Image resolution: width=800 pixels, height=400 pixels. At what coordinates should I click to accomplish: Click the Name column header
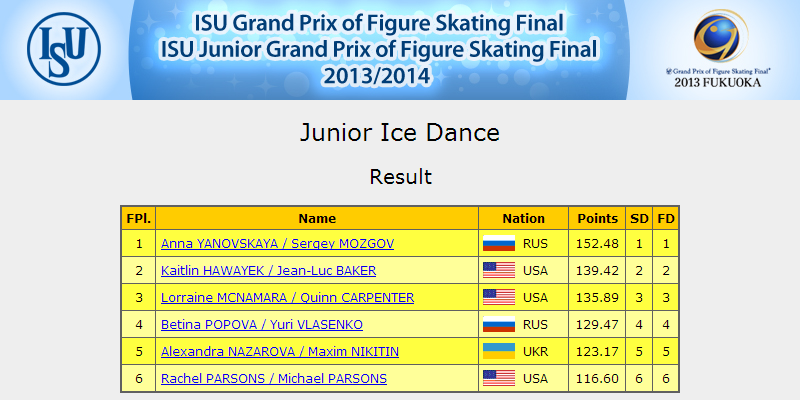click(317, 218)
